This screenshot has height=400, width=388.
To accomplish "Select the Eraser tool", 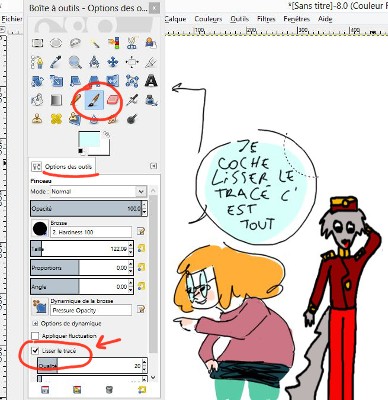I will point(113,100).
